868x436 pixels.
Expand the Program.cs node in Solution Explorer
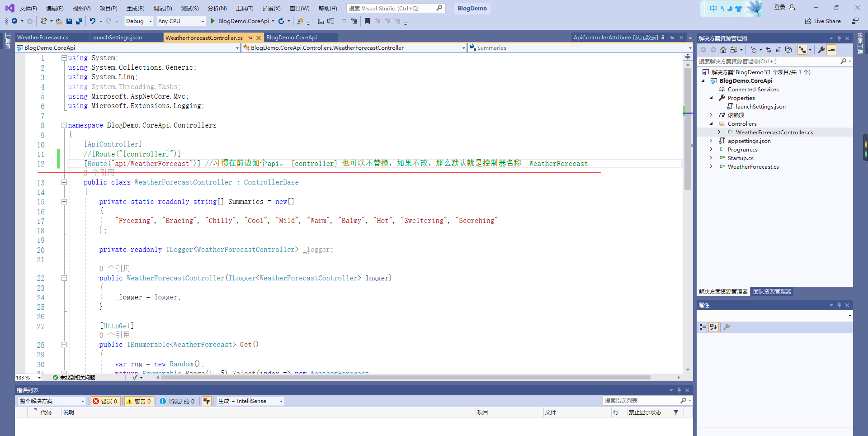[x=711, y=150]
